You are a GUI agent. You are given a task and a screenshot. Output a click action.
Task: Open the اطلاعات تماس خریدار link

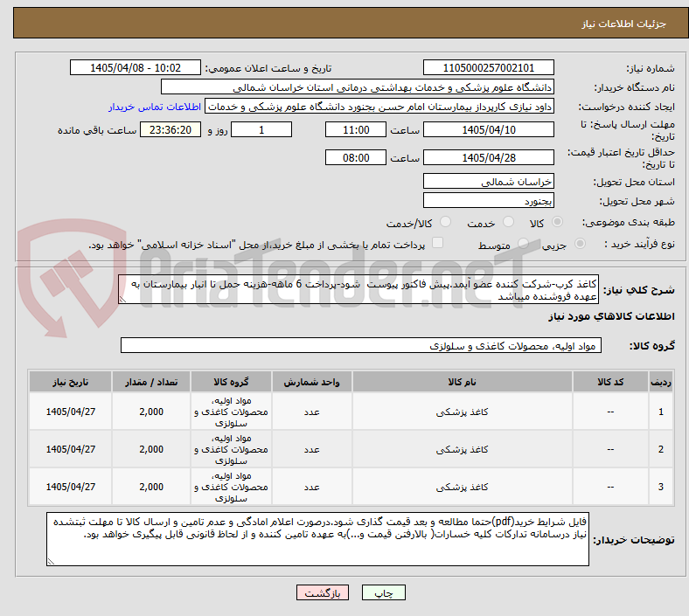(155, 107)
